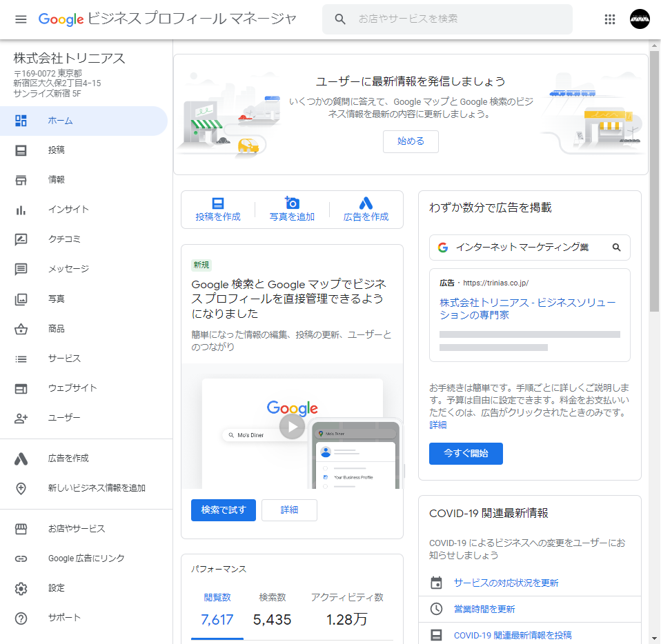The height and width of the screenshot is (644, 661).
Task: Click the インターネット マーケティング業 search box
Action: (x=529, y=248)
